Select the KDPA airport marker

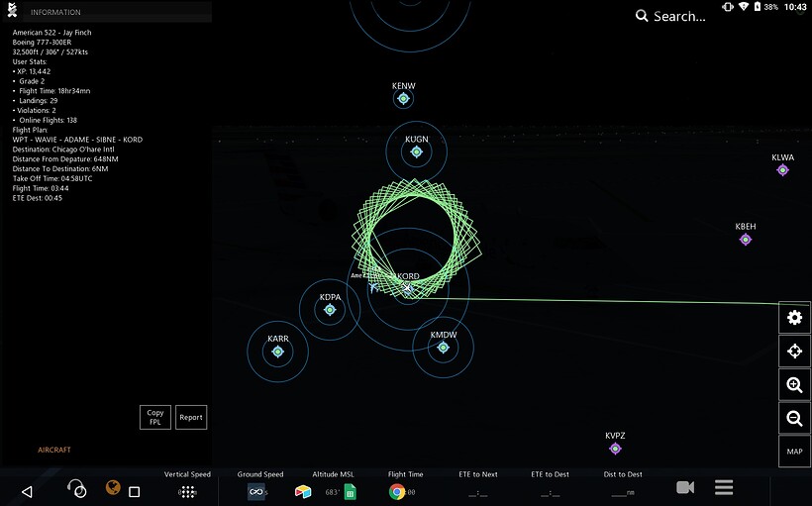coord(330,310)
